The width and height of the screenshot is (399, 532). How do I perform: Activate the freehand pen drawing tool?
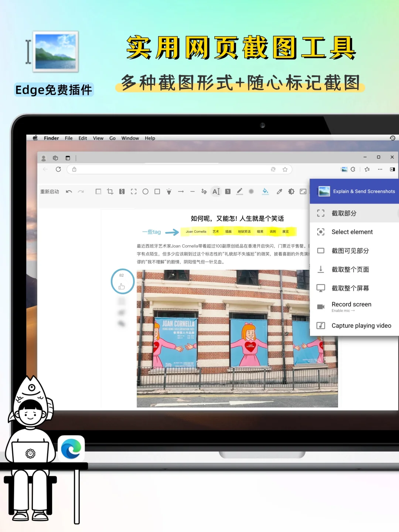[x=204, y=192]
